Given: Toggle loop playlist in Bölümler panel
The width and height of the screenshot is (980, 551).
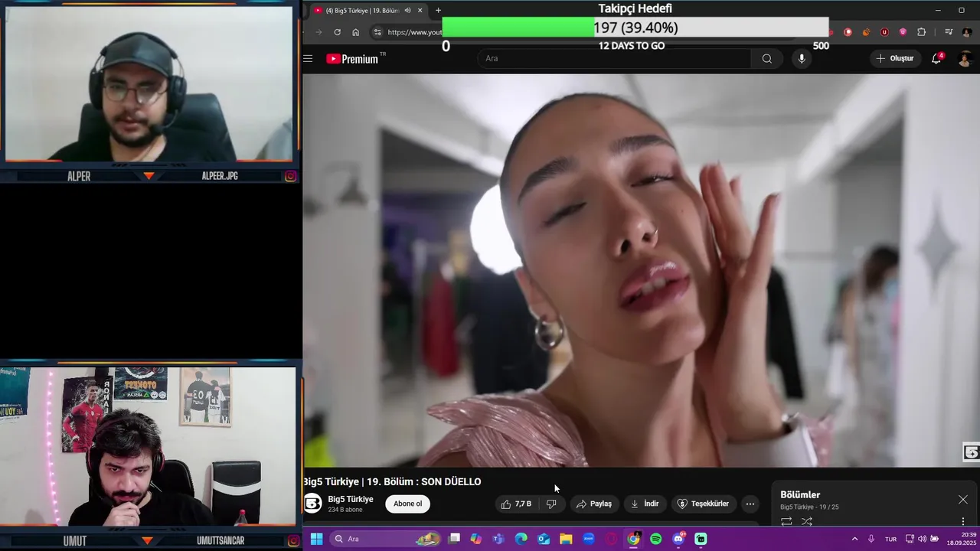Looking at the screenshot, I should click(786, 522).
